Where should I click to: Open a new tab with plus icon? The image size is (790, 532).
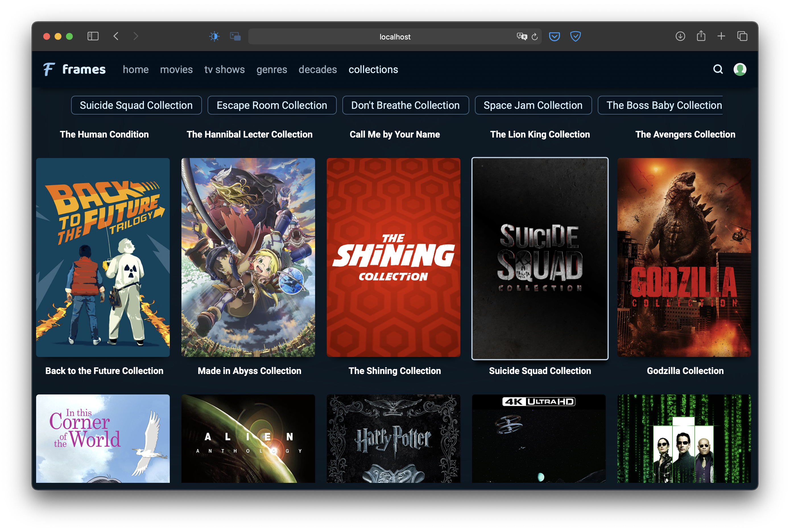(721, 36)
